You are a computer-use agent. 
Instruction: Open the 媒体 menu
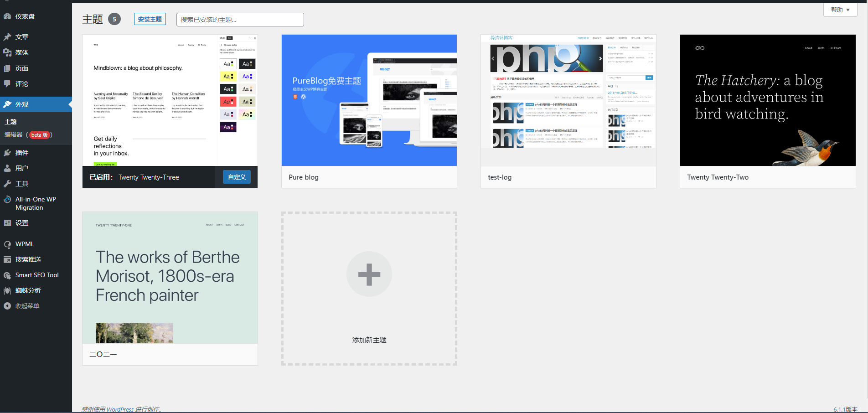click(36, 52)
